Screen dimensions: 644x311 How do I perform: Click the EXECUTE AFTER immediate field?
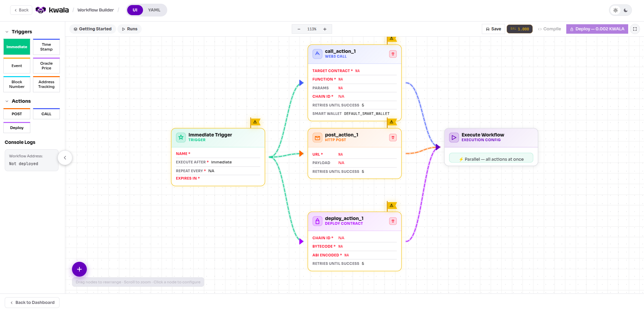coord(218,162)
